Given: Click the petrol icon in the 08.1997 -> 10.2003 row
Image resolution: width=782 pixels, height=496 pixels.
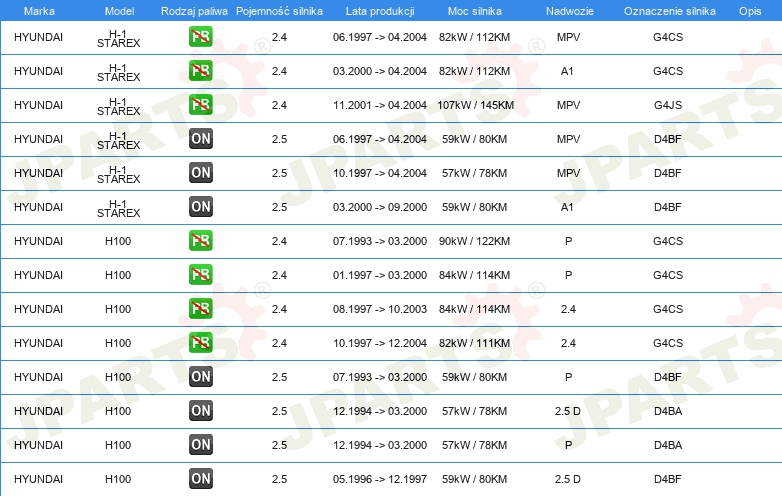Looking at the screenshot, I should click(200, 309).
